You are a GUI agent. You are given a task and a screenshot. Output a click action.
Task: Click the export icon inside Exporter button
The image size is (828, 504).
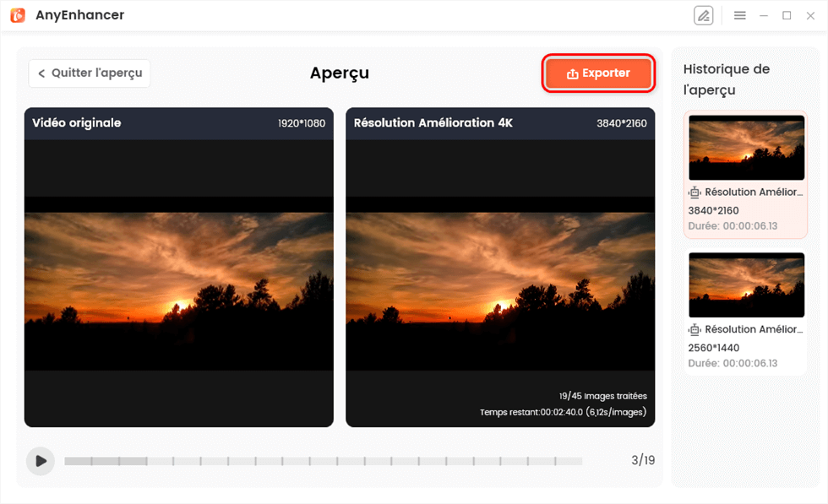[573, 73]
